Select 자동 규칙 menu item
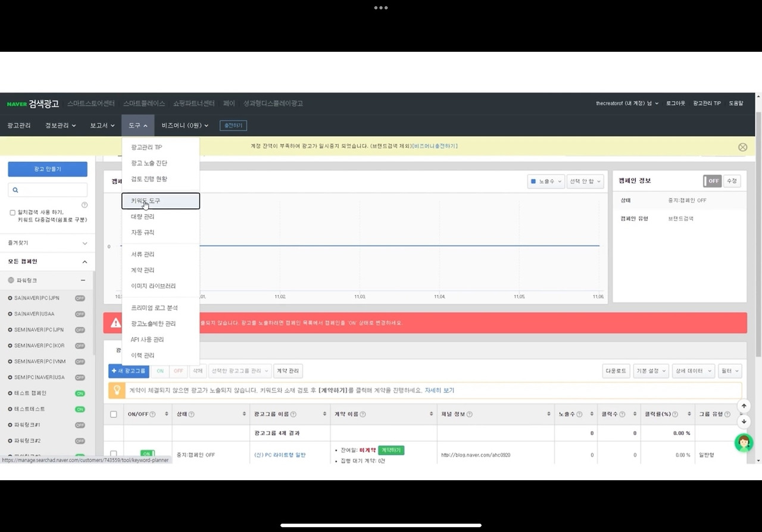 coord(161,233)
